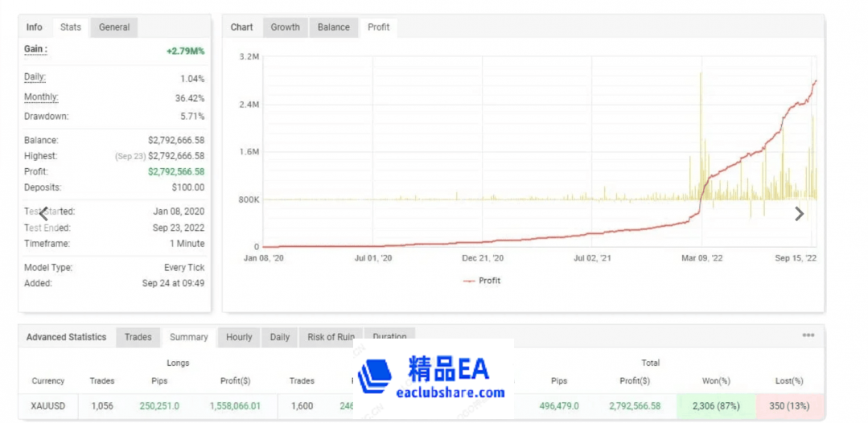Open the three-dot more options menu
The height and width of the screenshot is (423, 868).
[808, 335]
